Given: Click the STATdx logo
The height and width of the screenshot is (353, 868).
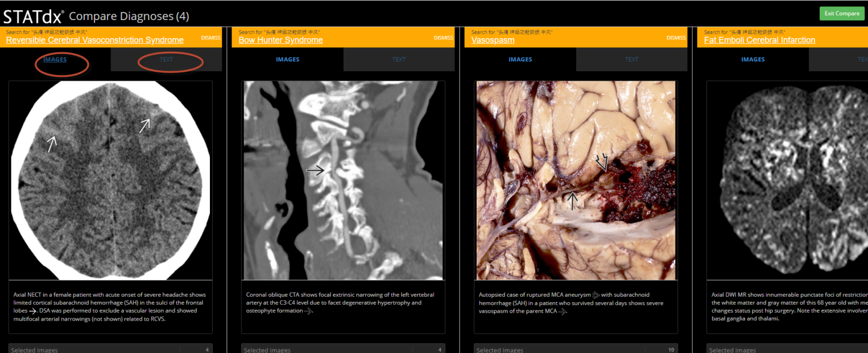Looking at the screenshot, I should tap(34, 16).
